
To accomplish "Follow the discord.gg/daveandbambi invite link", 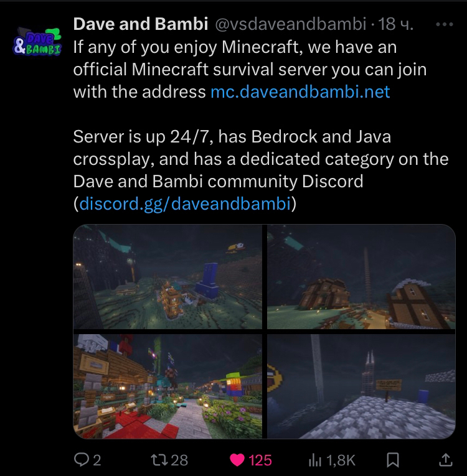I will pyautogui.click(x=185, y=203).
